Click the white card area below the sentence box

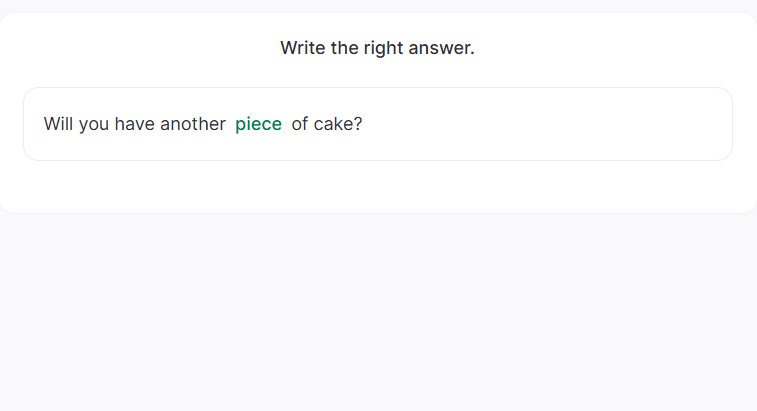tap(378, 187)
